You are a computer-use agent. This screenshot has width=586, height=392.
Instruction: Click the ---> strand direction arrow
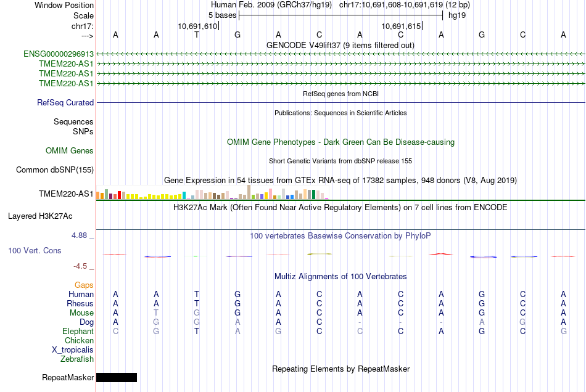click(88, 36)
